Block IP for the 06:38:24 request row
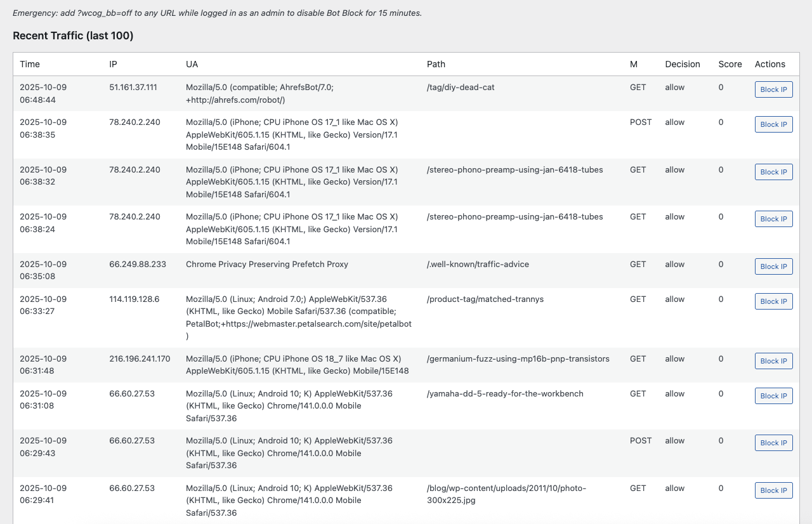 [773, 219]
